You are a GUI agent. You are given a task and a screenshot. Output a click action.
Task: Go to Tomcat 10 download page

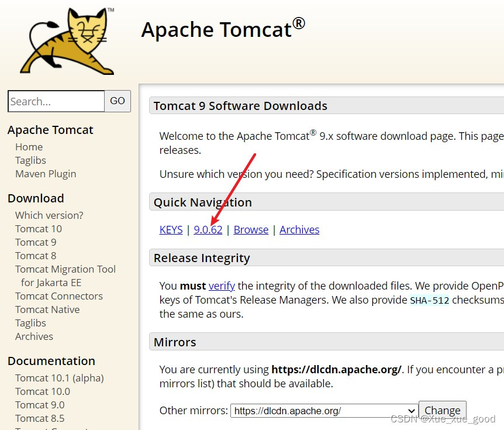pos(39,229)
